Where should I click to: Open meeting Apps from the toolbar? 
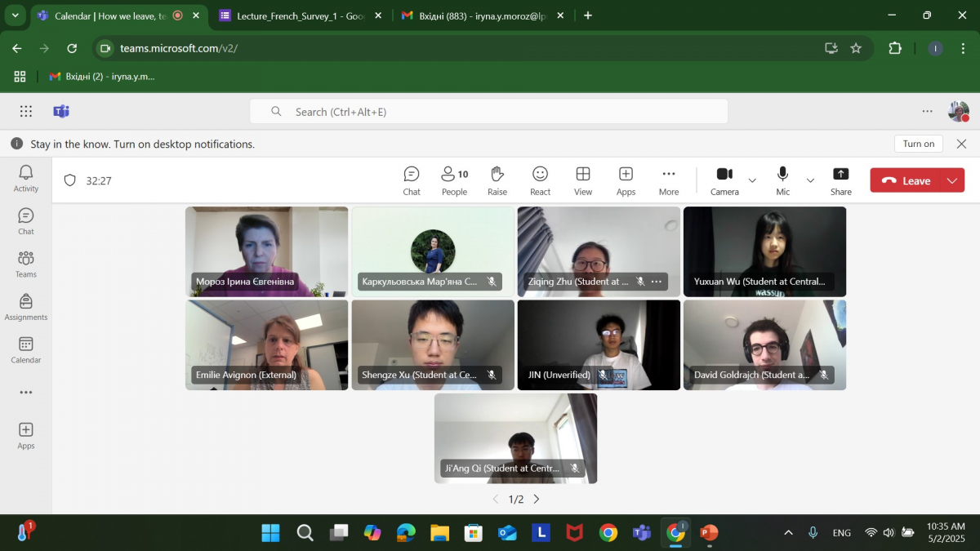(626, 180)
